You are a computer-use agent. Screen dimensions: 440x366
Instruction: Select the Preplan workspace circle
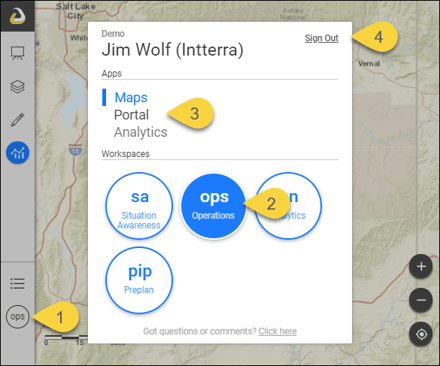[x=139, y=280]
